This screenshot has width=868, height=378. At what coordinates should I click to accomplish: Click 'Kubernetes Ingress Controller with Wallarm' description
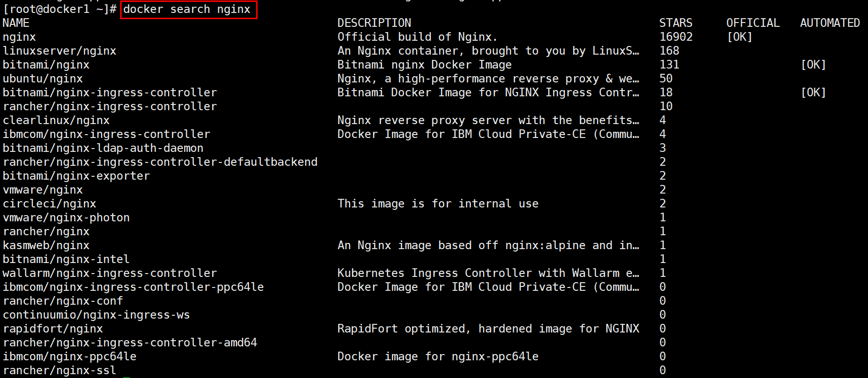pyautogui.click(x=488, y=273)
